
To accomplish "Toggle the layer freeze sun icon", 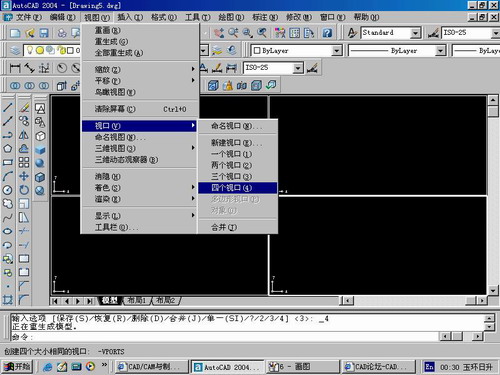I will coord(40,50).
